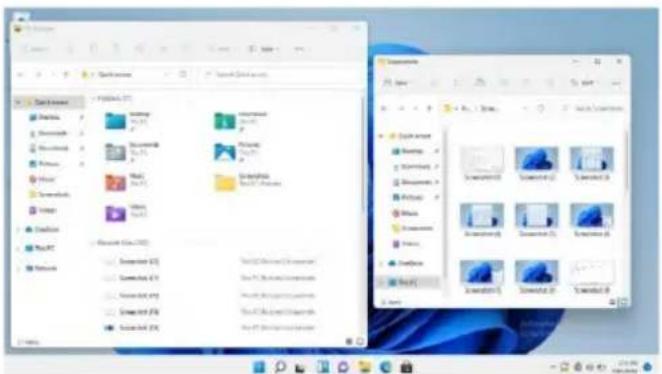
Task: Open taskbar Search
Action: tap(280, 366)
